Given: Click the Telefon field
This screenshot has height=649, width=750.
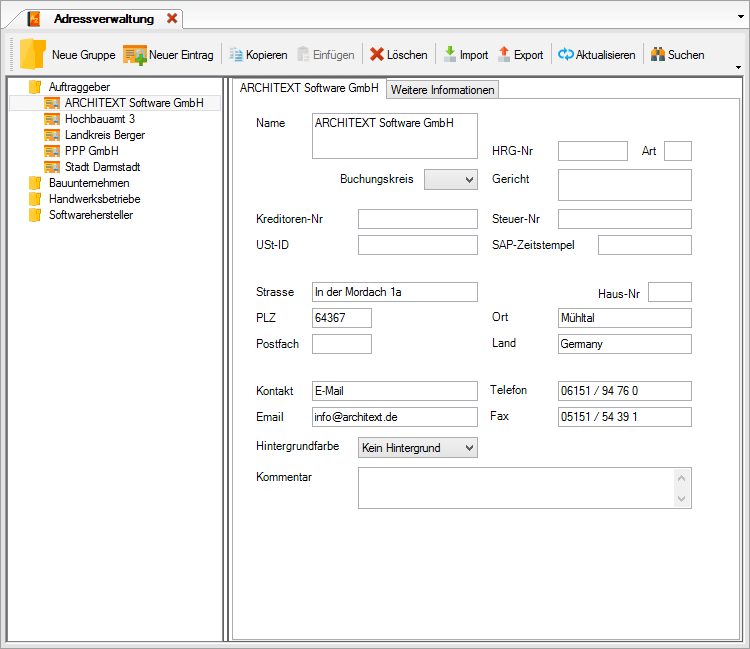Looking at the screenshot, I should 625,391.
